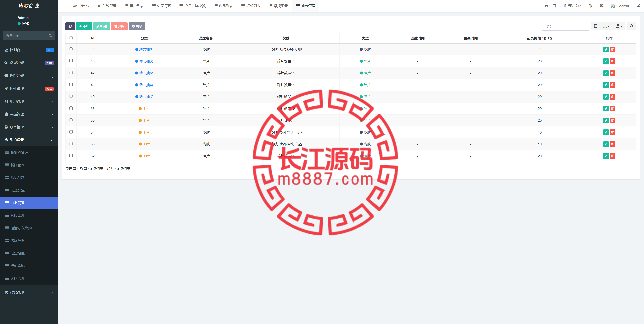This screenshot has height=324, width=644.
Task: Open 轮播图管理 in the sidebar
Action: (29, 153)
